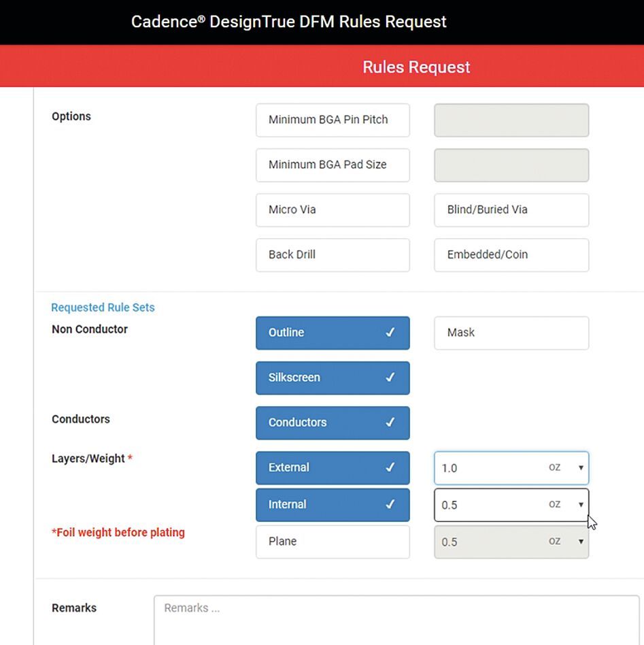Toggle the Conductors rule set
644x645 pixels.
pyautogui.click(x=333, y=423)
